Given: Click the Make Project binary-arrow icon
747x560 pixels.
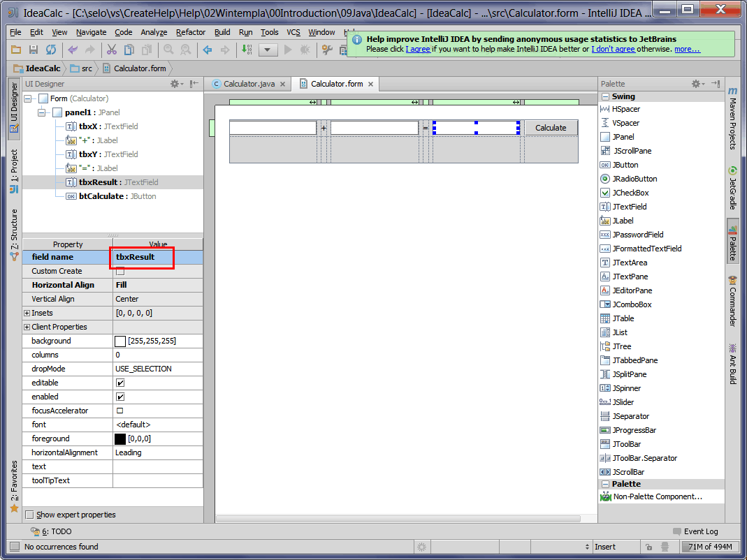Looking at the screenshot, I should (x=246, y=50).
